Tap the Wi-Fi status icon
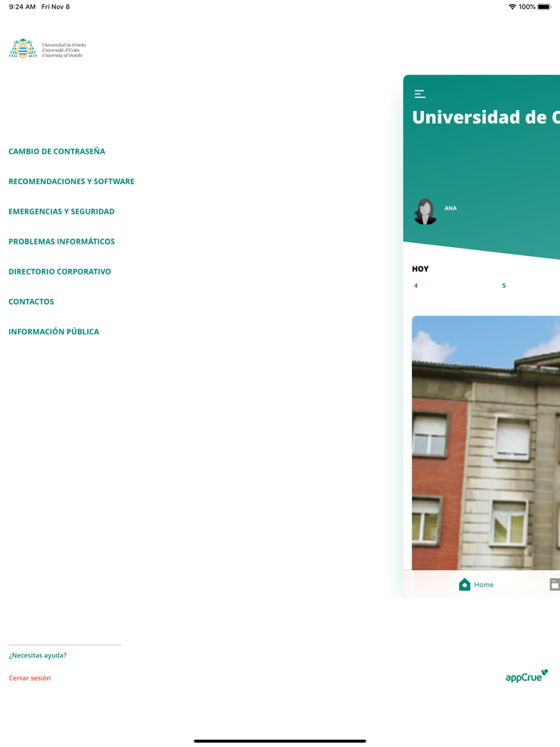Viewport: 560px width, 747px height. (512, 6)
